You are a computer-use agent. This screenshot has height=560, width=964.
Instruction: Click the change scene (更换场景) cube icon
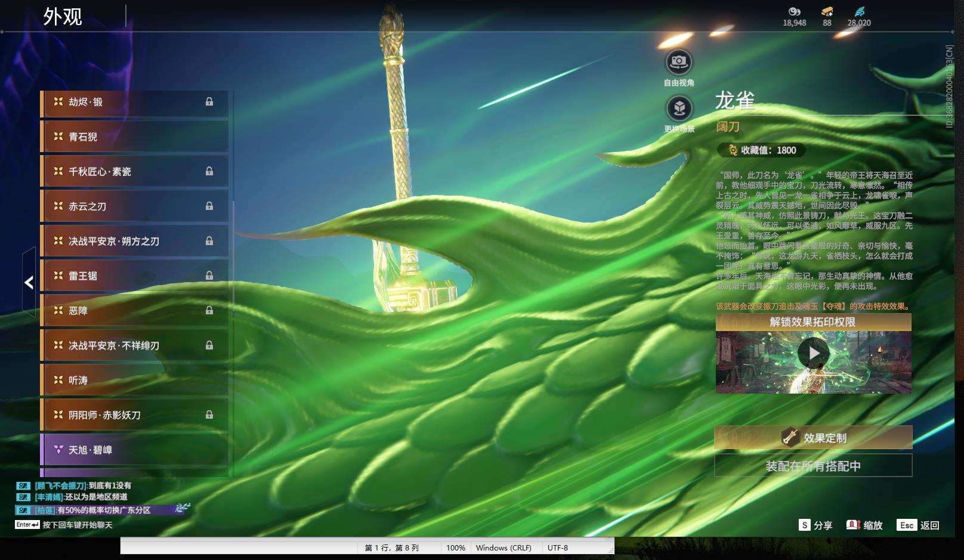point(679,108)
